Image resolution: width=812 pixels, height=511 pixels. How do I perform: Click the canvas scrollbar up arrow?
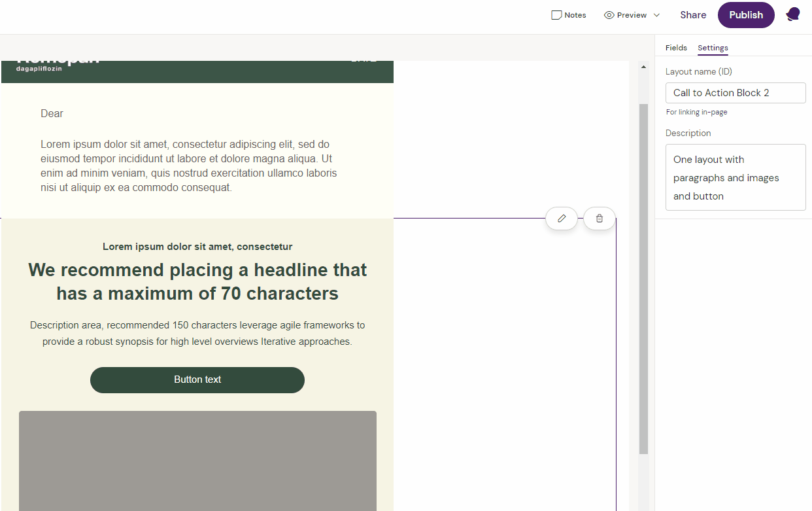643,67
